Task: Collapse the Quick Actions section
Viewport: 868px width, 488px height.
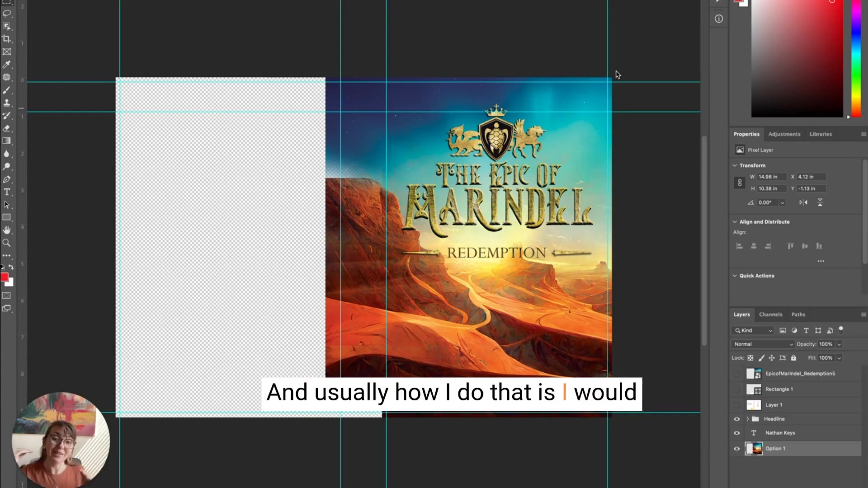Action: (735, 276)
